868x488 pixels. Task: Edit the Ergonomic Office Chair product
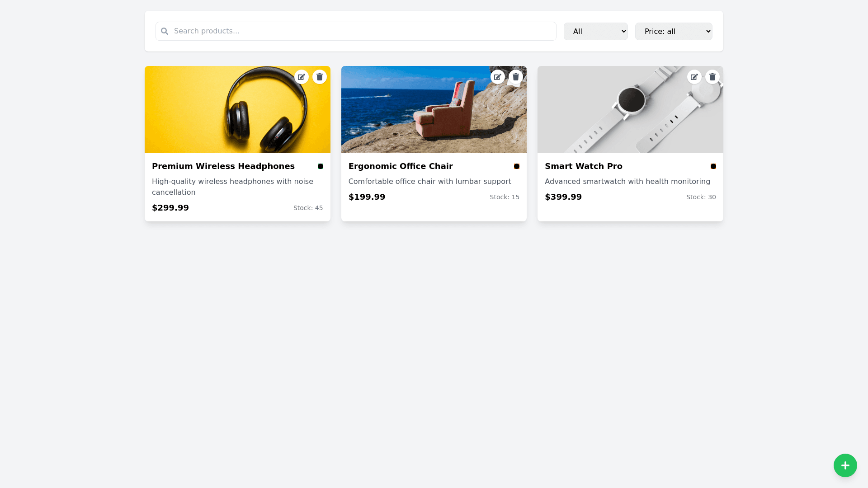[498, 77]
